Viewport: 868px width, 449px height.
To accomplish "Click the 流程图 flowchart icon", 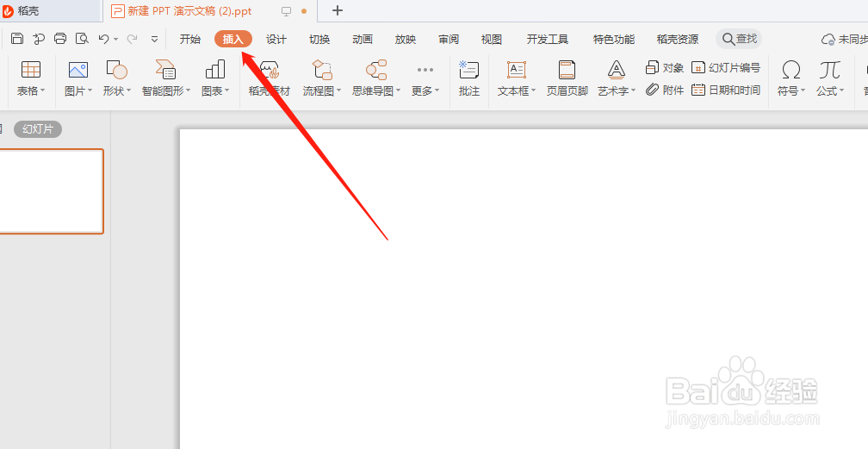I will pyautogui.click(x=322, y=70).
